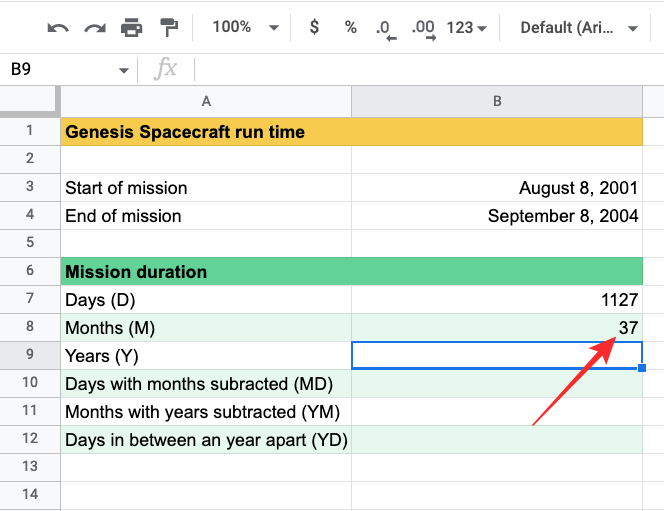Screen dimensions: 664x511
Task: Select column B header
Action: (x=497, y=101)
